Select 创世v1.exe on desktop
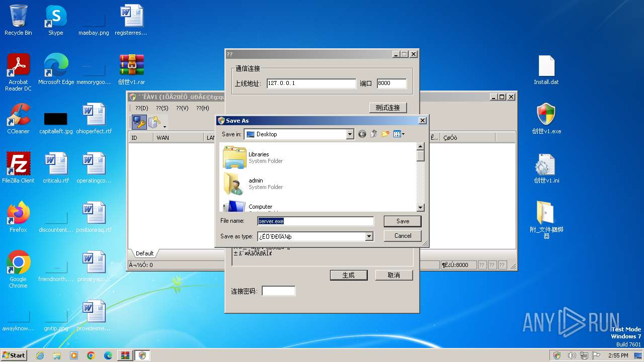 click(x=546, y=119)
